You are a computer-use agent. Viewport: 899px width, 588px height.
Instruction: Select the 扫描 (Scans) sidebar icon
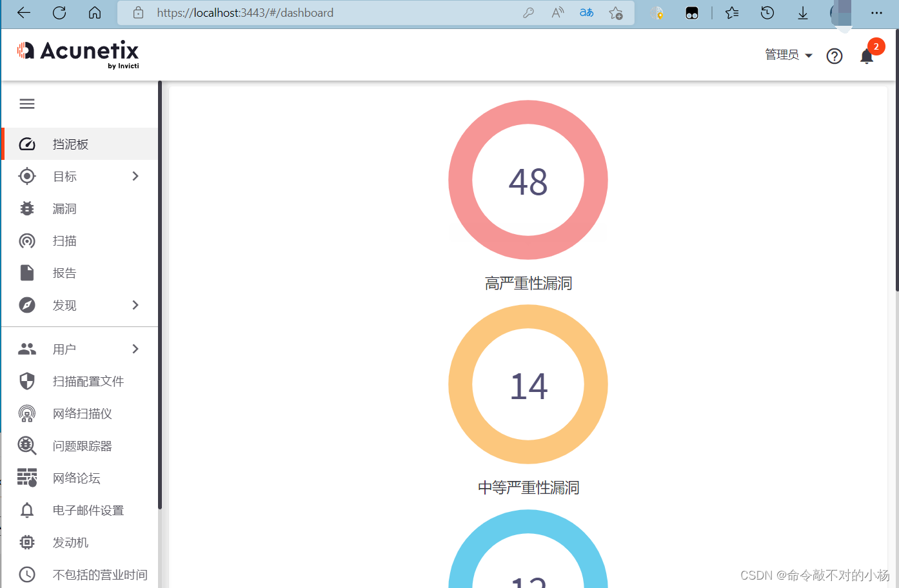(x=64, y=240)
